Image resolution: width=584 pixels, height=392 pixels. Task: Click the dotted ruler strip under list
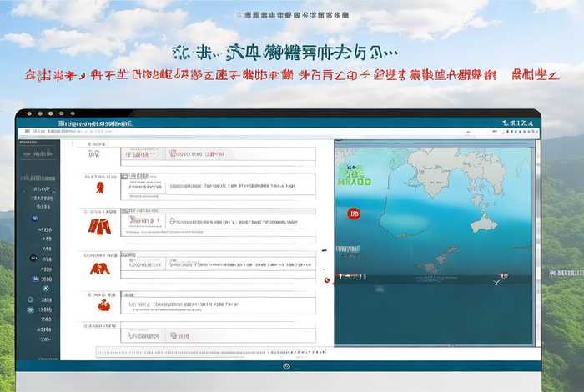point(211,352)
